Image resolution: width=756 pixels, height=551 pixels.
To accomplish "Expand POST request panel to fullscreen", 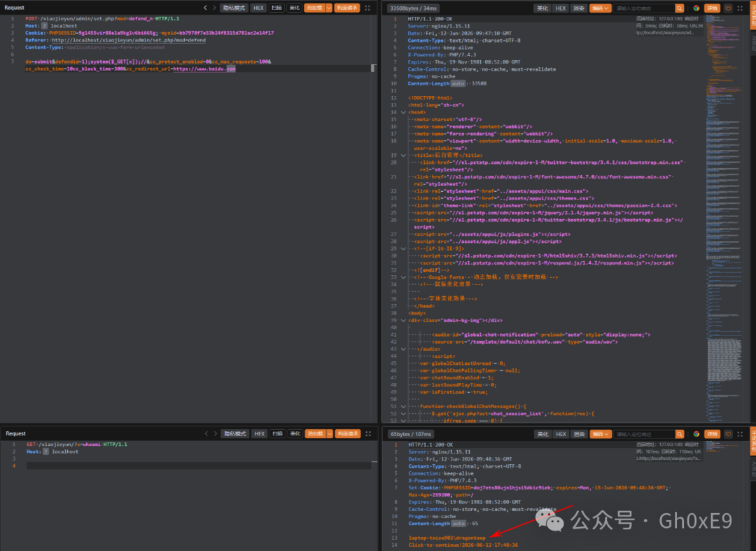I will [367, 8].
